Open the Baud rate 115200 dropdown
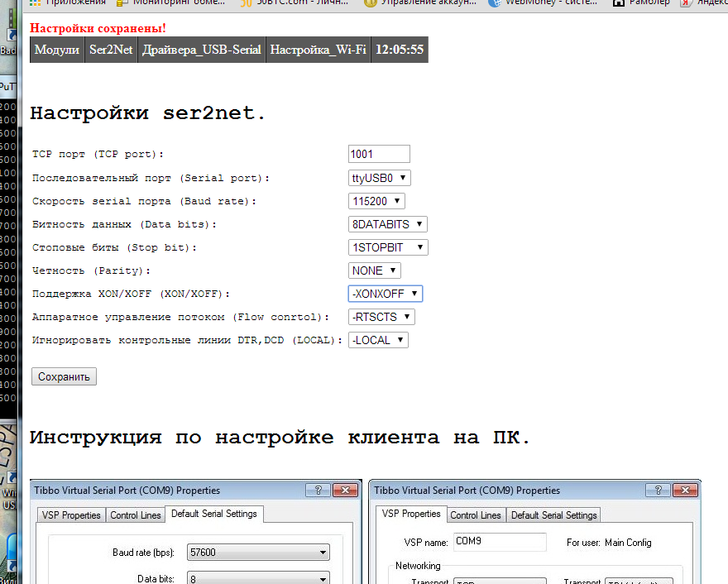Image resolution: width=728 pixels, height=584 pixels. 376,201
